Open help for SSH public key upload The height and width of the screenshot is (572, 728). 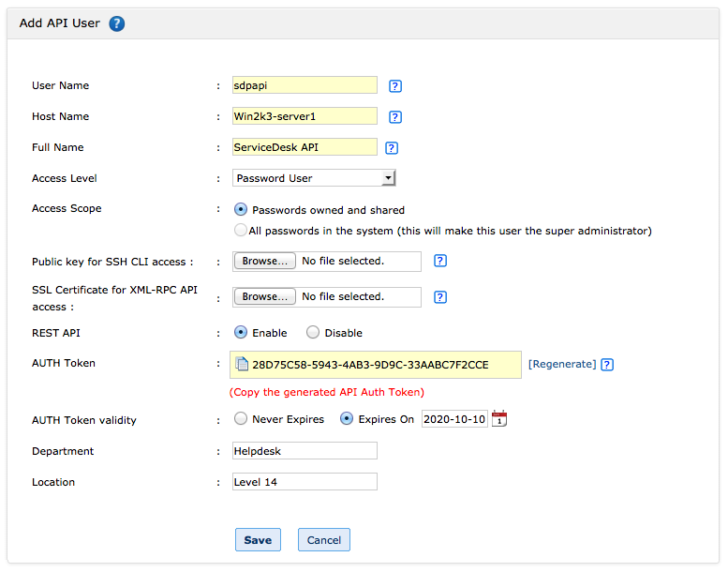tap(440, 262)
